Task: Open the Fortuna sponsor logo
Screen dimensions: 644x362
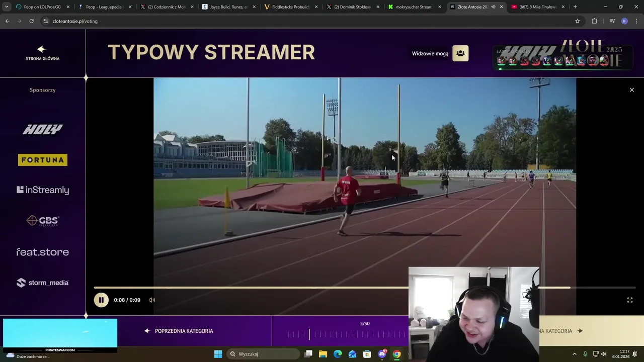Action: coord(43,160)
